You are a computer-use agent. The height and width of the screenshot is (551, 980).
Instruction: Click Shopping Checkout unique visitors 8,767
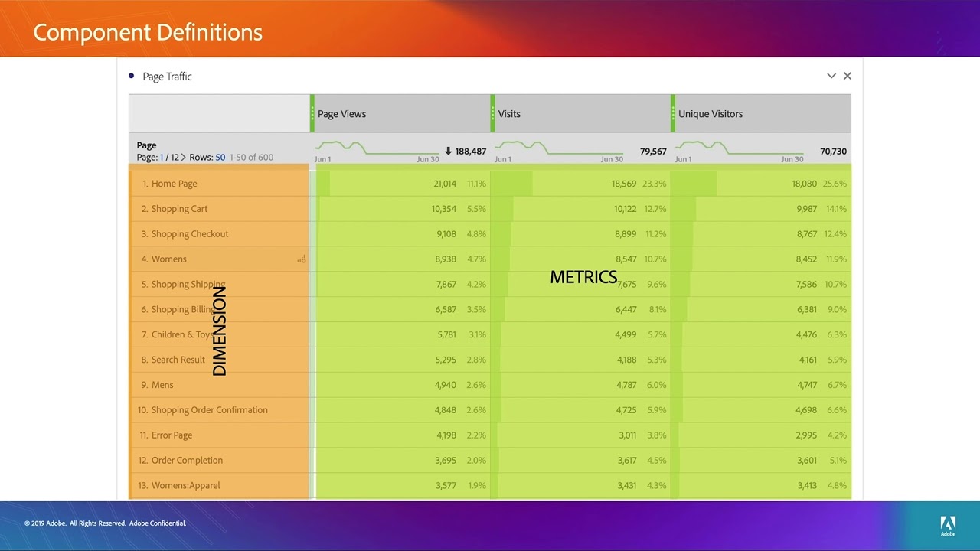(x=807, y=234)
